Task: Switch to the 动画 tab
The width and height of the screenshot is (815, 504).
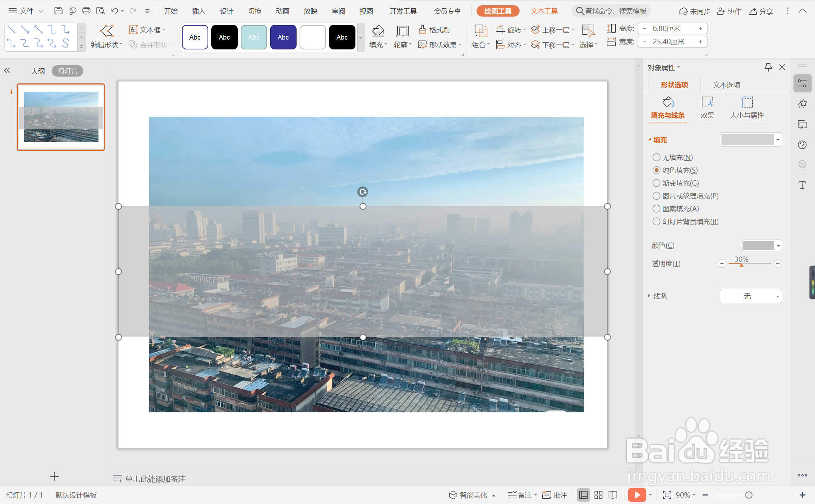Action: tap(282, 11)
